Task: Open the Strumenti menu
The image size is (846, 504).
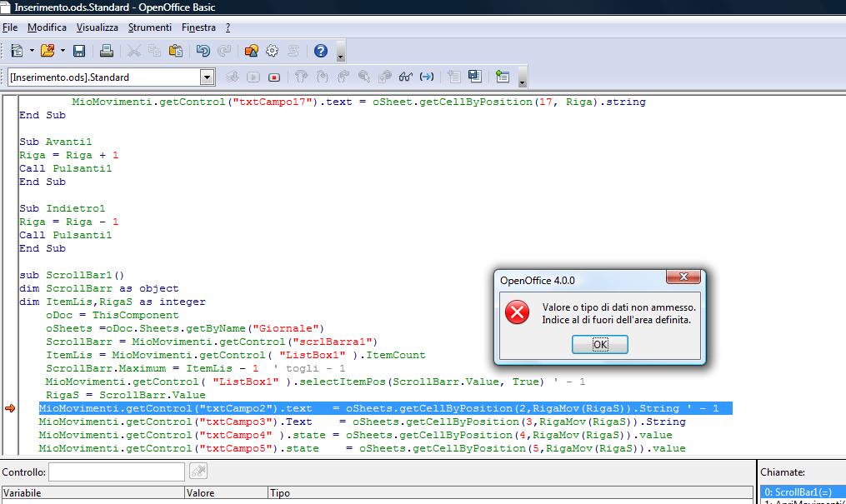Action: [x=149, y=27]
